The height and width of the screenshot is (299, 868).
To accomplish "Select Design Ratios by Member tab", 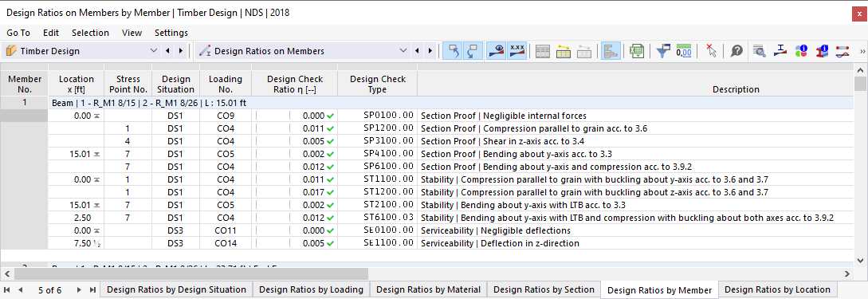I will [659, 289].
